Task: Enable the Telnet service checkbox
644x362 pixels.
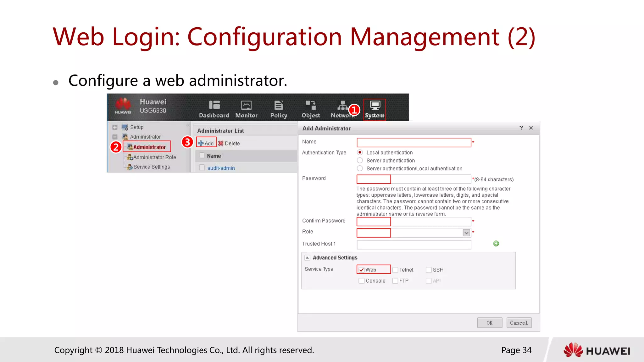Action: (x=395, y=270)
